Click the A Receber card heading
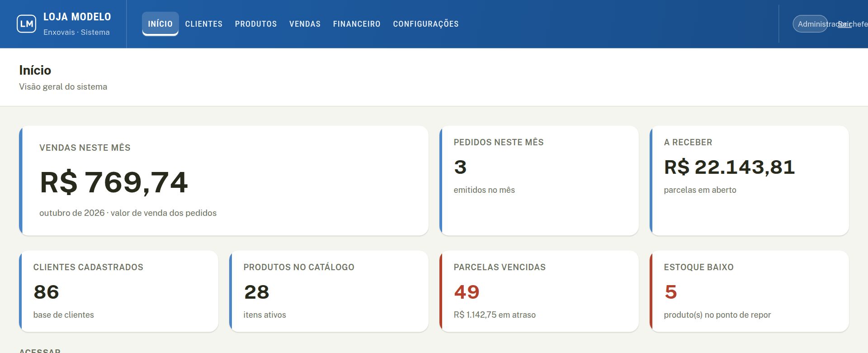The height and width of the screenshot is (353, 868). 688,142
